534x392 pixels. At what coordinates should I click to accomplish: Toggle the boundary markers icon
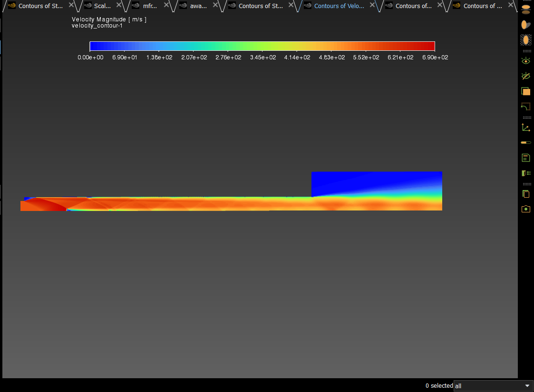coord(525,173)
